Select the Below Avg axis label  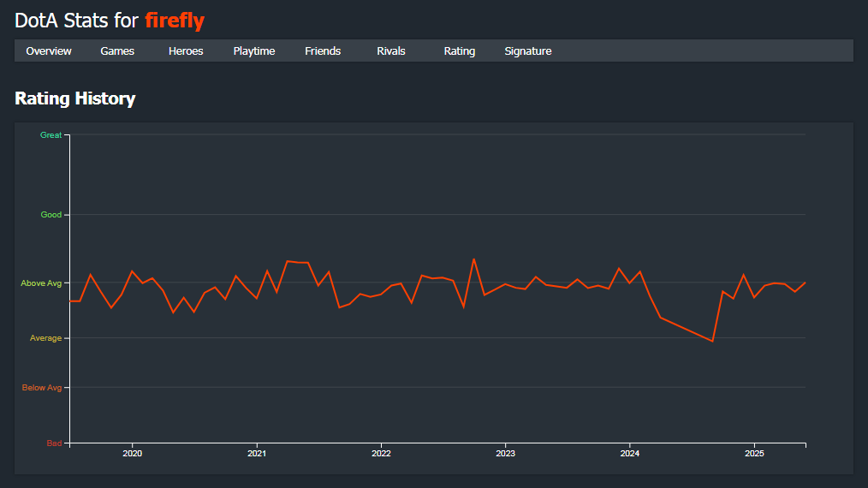click(x=42, y=388)
